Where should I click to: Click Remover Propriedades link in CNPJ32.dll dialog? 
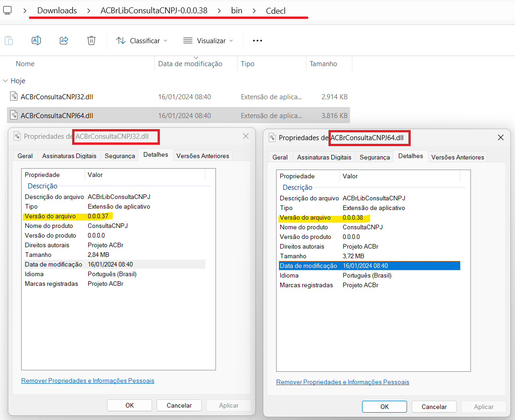coord(88,380)
